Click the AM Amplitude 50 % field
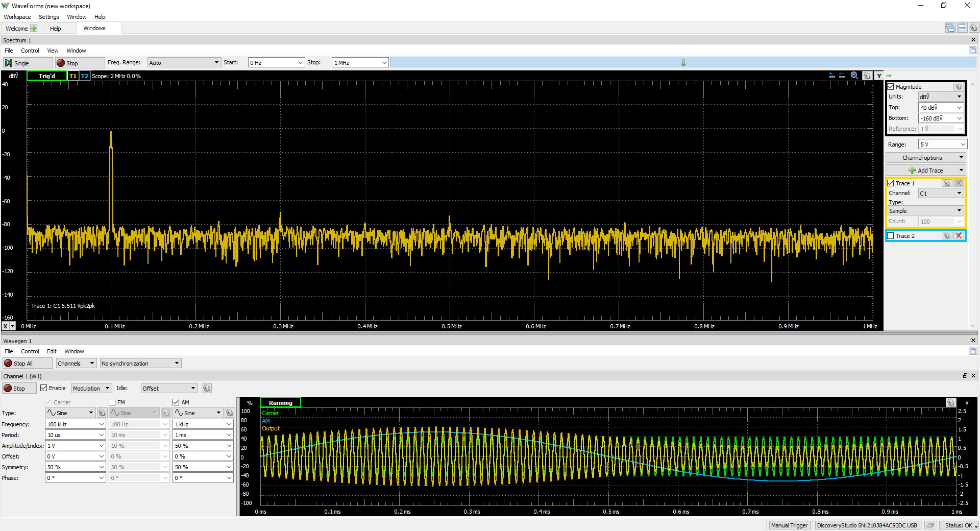The image size is (980, 531). click(x=203, y=446)
